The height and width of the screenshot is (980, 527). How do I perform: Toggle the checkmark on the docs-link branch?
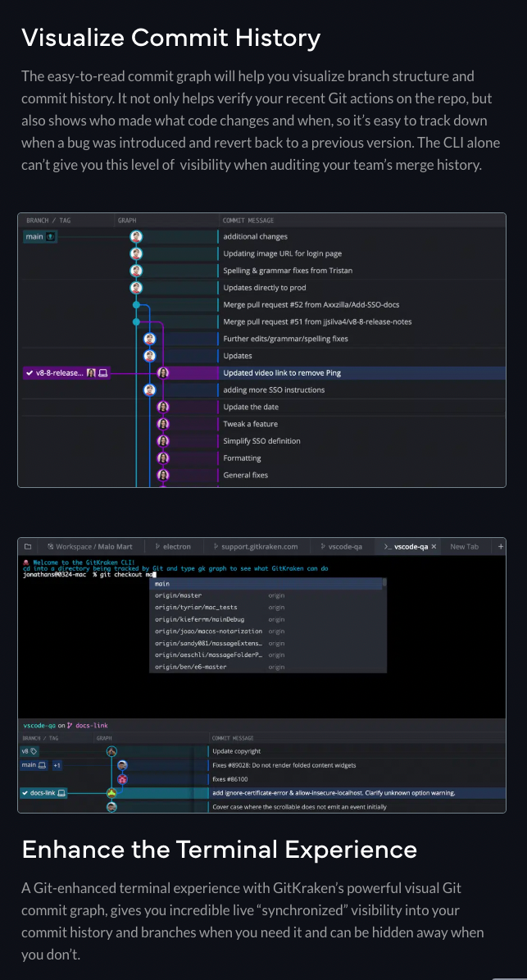click(24, 793)
